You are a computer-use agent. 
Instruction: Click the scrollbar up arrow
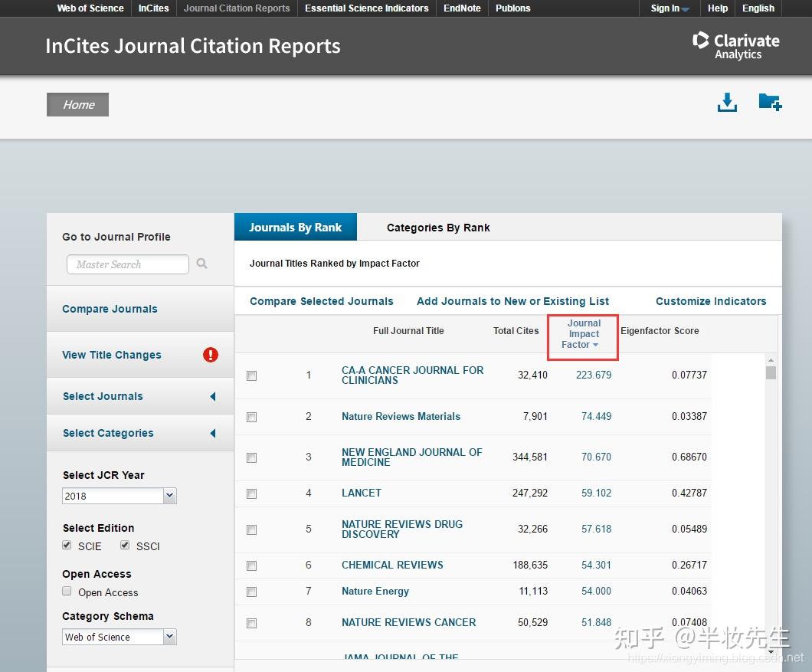[x=771, y=360]
